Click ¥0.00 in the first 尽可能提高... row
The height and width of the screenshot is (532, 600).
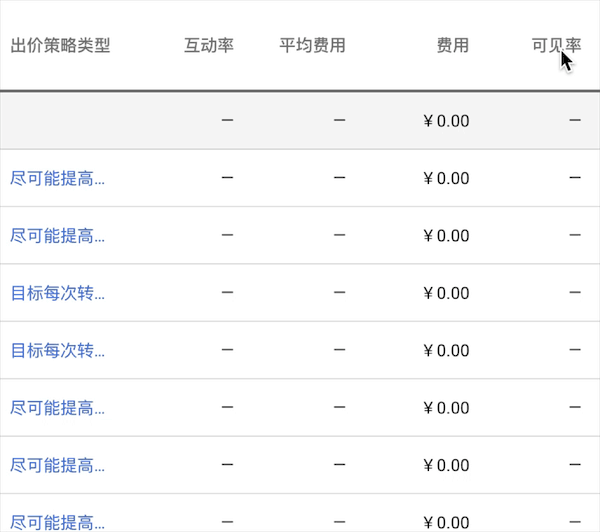(x=446, y=179)
